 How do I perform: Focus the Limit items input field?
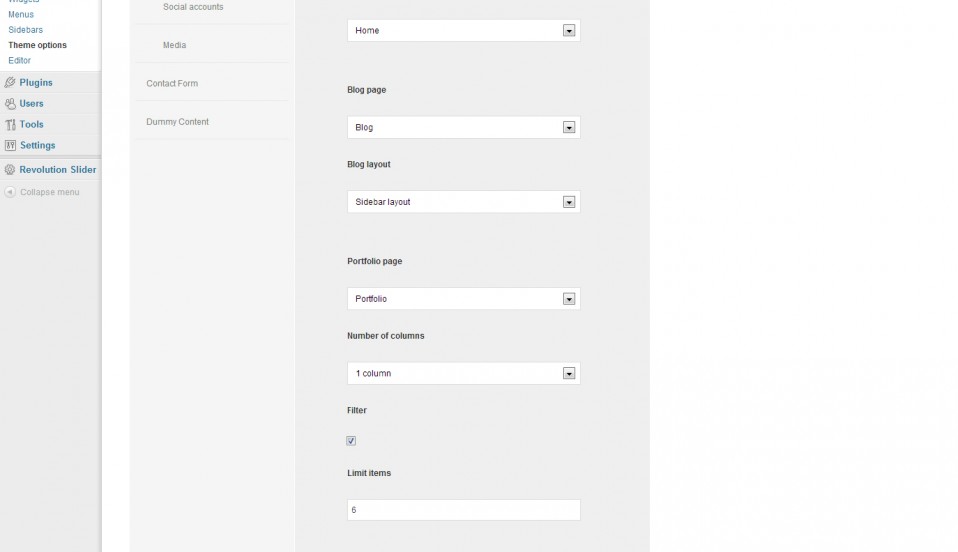tap(464, 510)
